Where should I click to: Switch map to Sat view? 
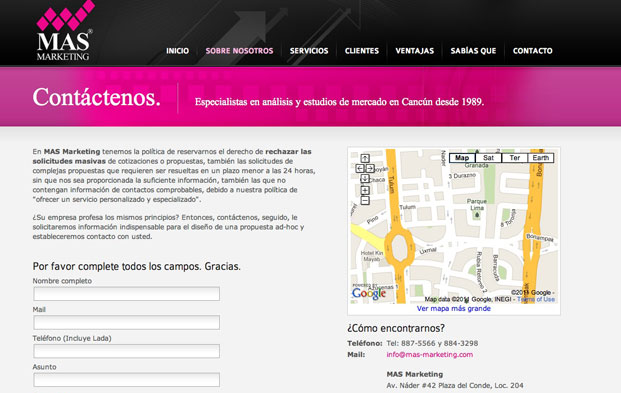coord(488,158)
